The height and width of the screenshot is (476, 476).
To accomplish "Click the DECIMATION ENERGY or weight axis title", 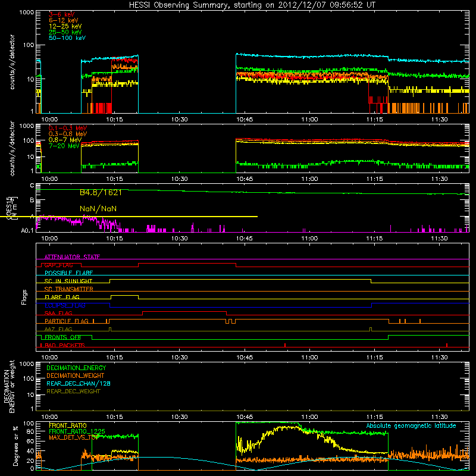I will (x=9, y=386).
